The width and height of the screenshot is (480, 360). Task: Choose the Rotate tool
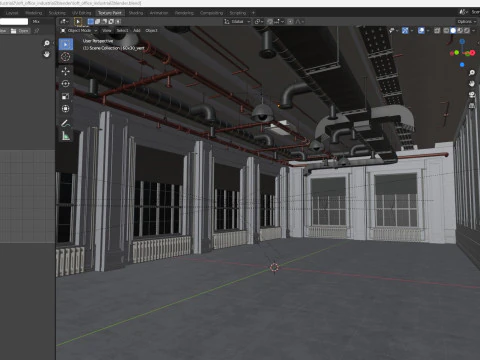click(x=66, y=84)
